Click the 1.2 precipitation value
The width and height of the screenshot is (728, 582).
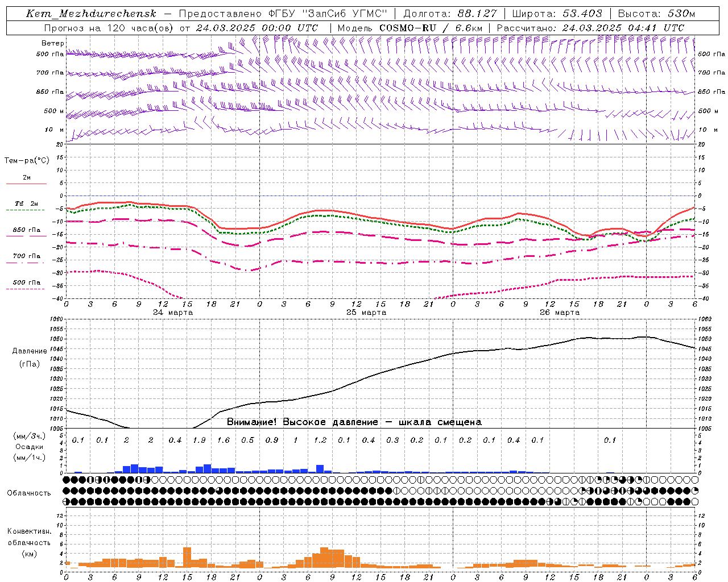pos(320,440)
